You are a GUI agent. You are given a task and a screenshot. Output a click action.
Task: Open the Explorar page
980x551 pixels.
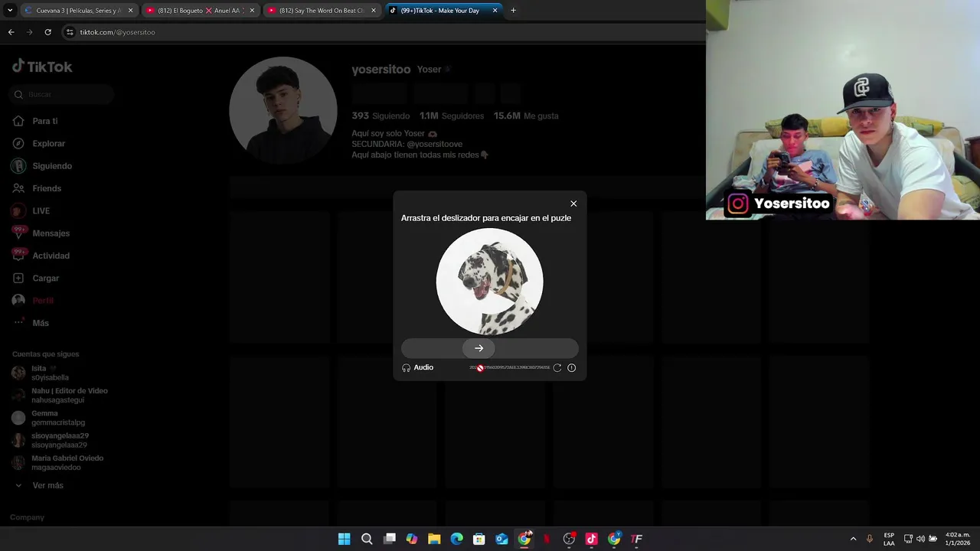(x=48, y=143)
